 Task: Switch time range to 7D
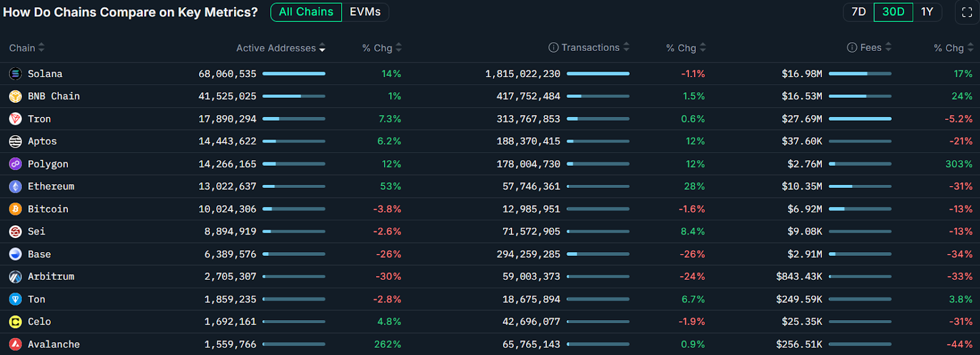point(859,12)
